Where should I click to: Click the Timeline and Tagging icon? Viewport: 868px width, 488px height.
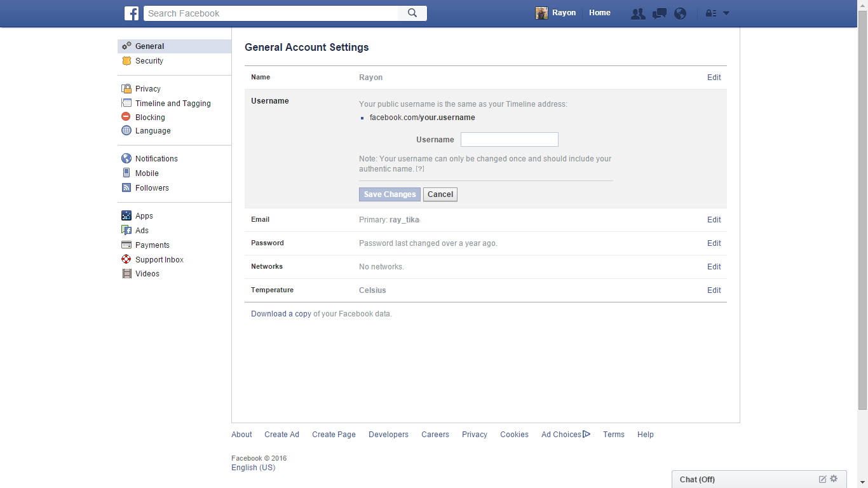[126, 103]
